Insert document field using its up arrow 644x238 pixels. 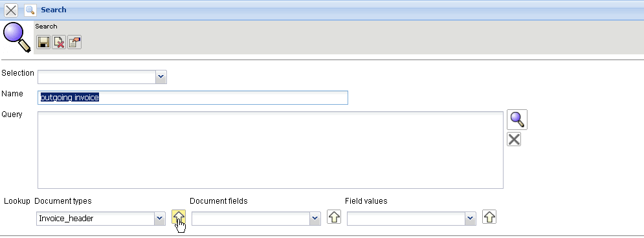tap(334, 217)
